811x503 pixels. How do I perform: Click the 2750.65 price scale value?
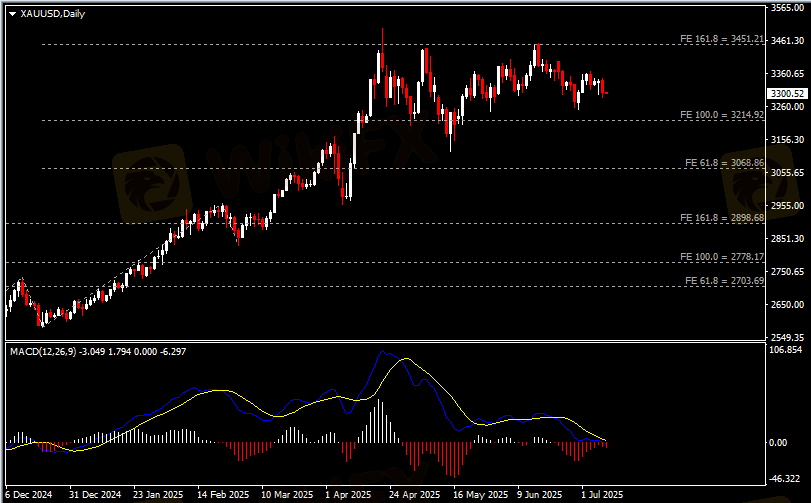click(787, 271)
